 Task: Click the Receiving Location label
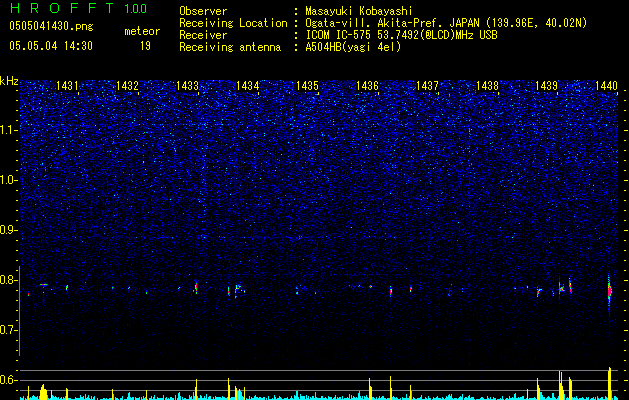point(233,23)
